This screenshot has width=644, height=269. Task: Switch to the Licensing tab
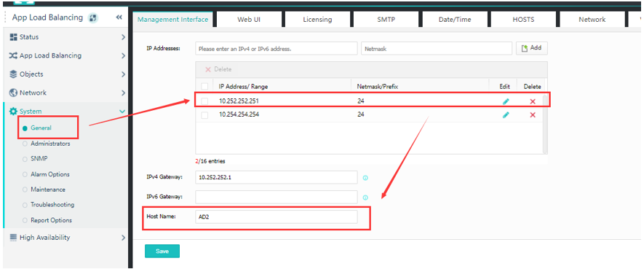point(317,20)
